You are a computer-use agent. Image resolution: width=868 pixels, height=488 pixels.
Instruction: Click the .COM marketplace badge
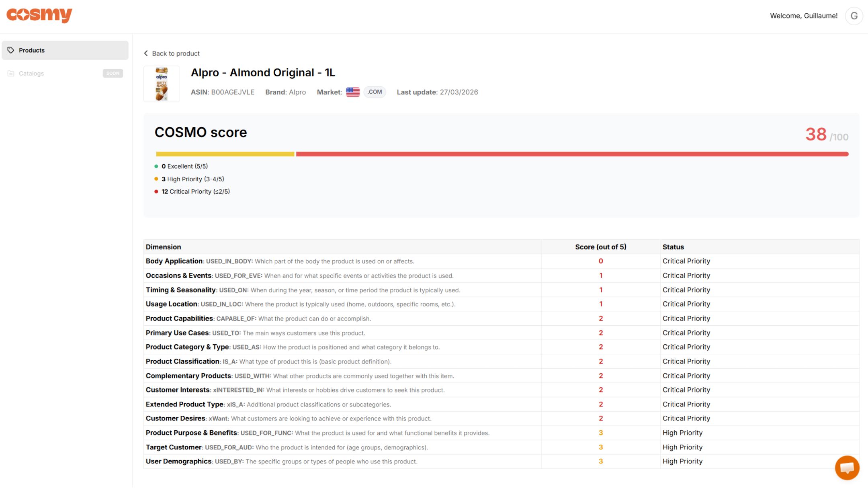point(374,92)
